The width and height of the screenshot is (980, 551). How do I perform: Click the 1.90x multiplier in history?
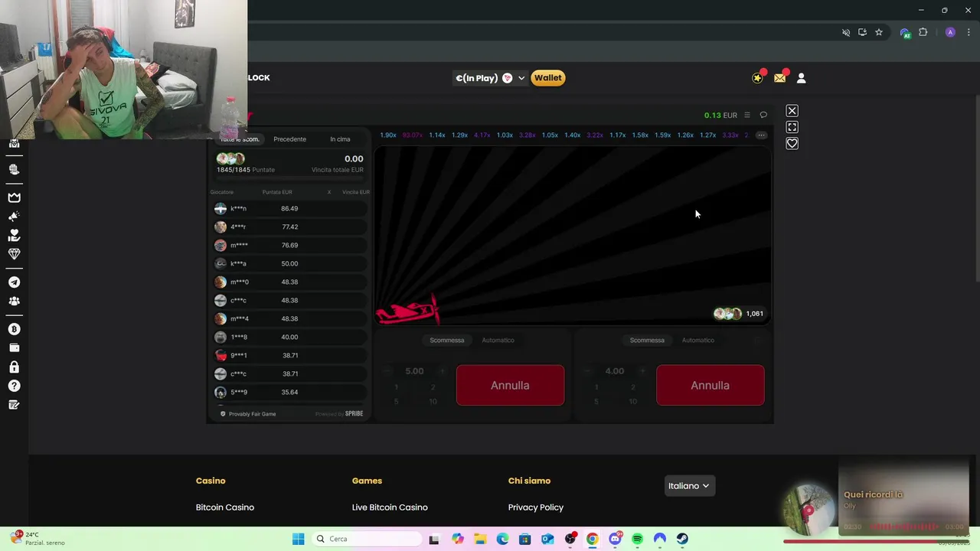coord(388,135)
